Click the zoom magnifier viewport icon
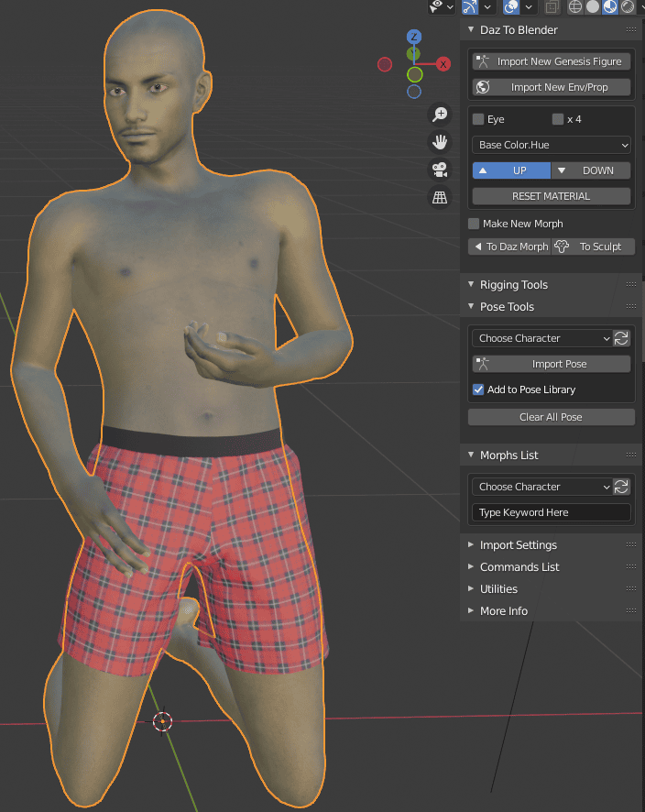The width and height of the screenshot is (645, 812). [440, 114]
